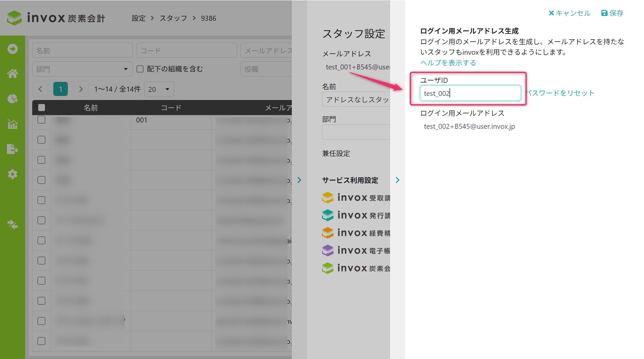644x359 pixels.
Task: Click the file export icon in the sidebar
Action: (x=13, y=149)
